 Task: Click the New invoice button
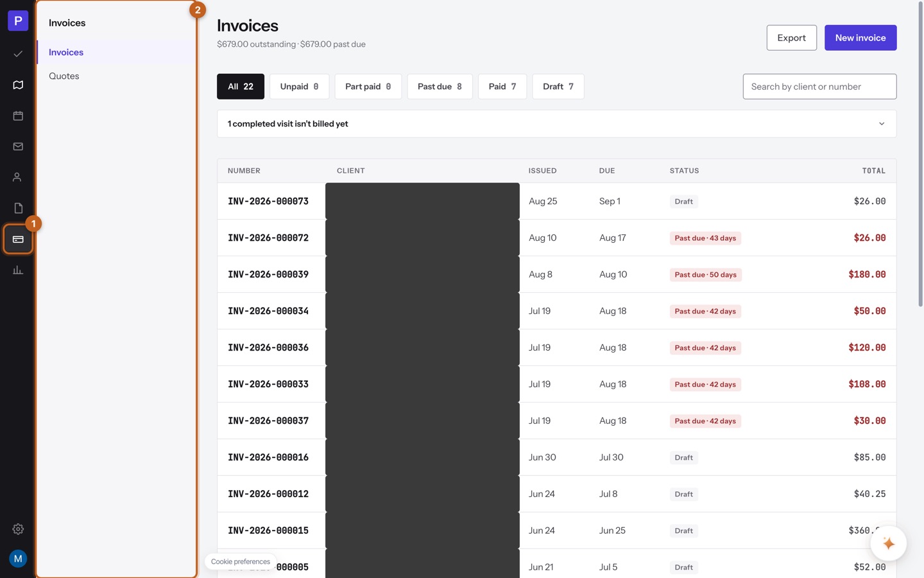coord(860,38)
